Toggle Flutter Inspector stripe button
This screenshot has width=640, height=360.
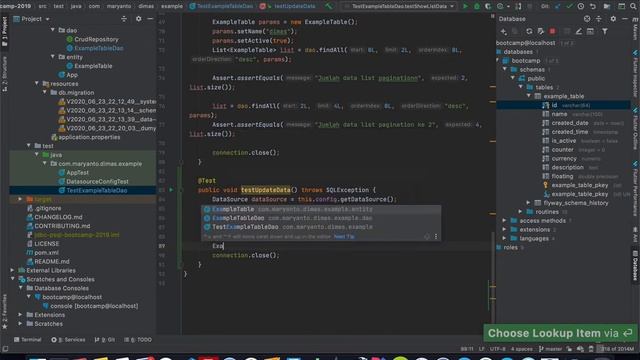coord(635,74)
